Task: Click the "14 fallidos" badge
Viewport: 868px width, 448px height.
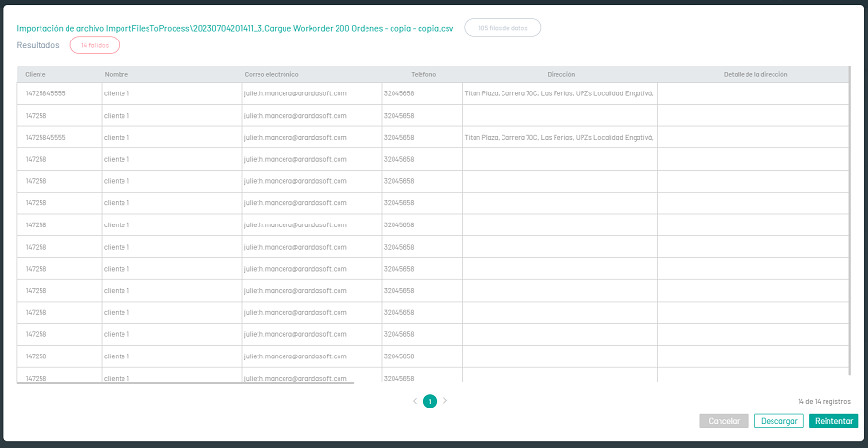Action: pyautogui.click(x=95, y=45)
